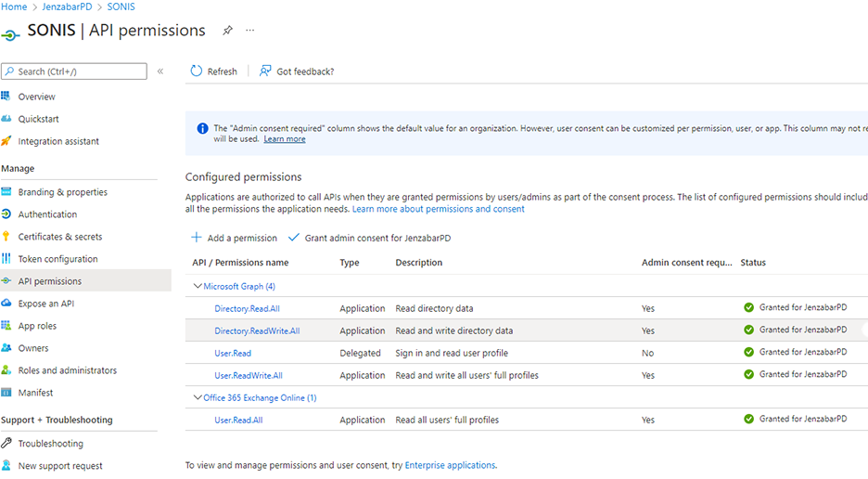Grant admin consent for JenzabarPD
This screenshot has height=479, width=868.
(368, 239)
